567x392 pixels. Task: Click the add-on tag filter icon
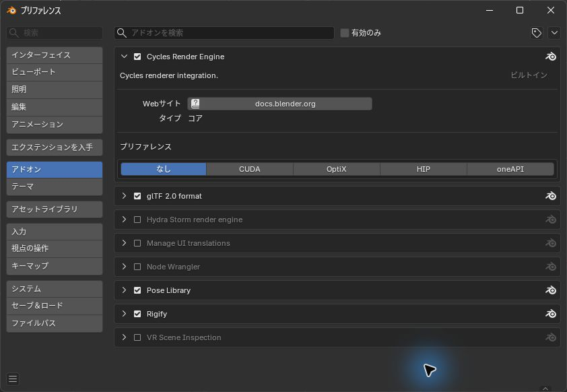536,33
